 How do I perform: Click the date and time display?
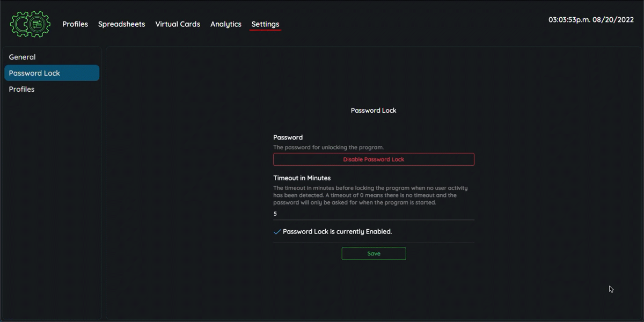(591, 19)
